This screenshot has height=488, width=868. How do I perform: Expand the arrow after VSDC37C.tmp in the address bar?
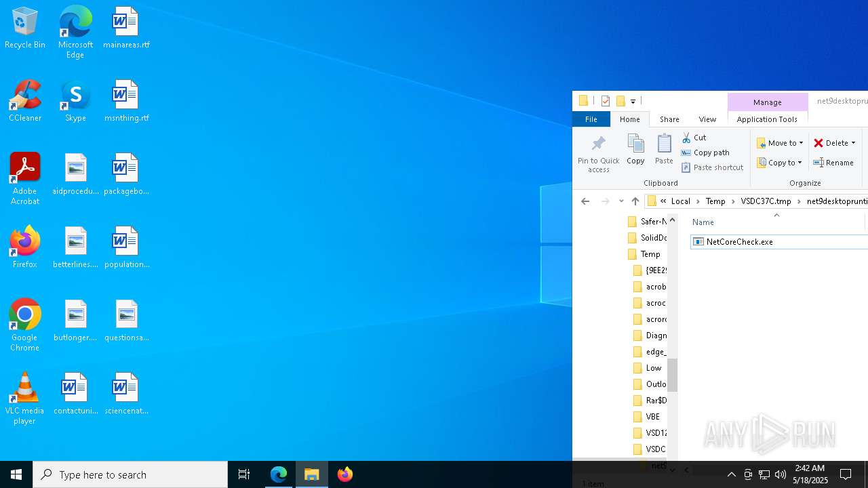tap(799, 201)
